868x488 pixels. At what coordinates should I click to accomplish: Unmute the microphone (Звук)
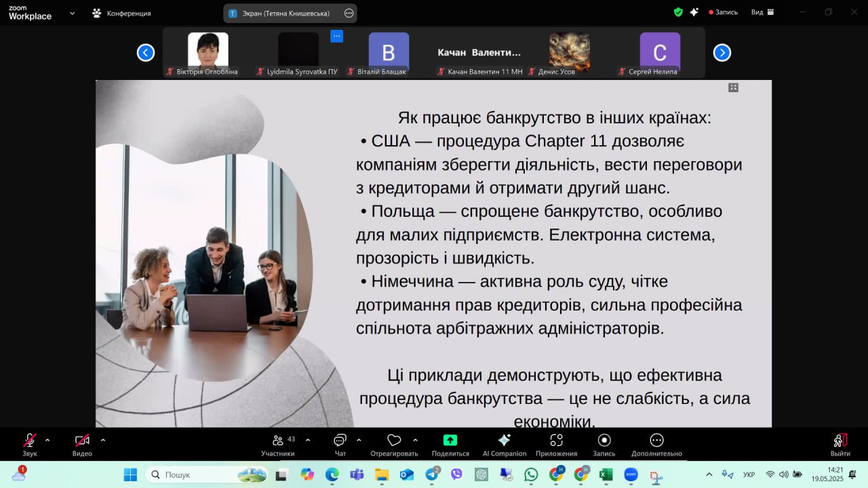point(30,444)
